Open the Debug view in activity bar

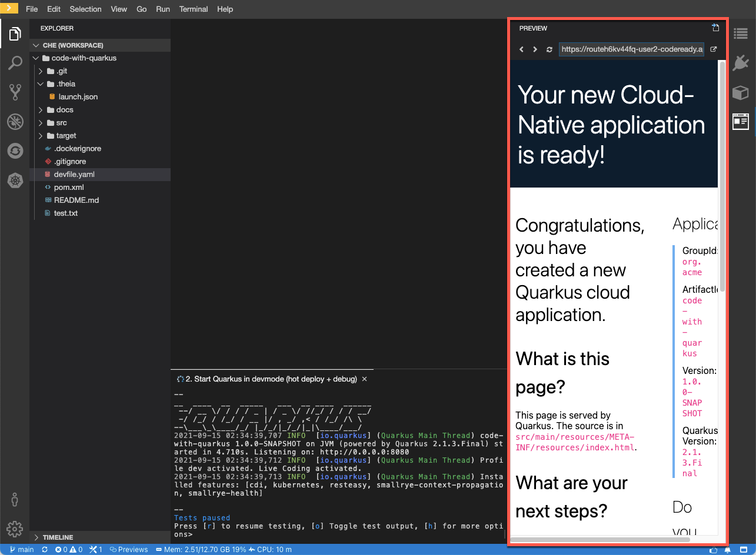(x=15, y=122)
